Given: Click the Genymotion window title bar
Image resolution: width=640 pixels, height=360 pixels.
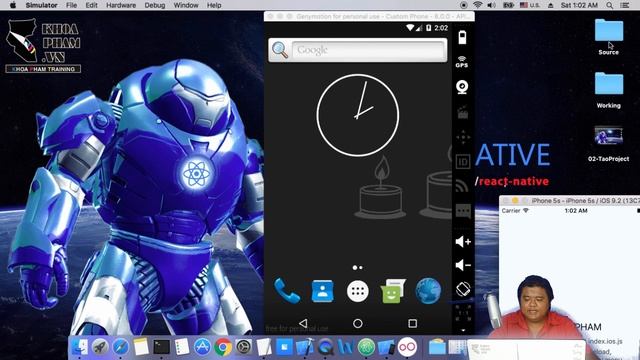Looking at the screenshot, I should 369,16.
